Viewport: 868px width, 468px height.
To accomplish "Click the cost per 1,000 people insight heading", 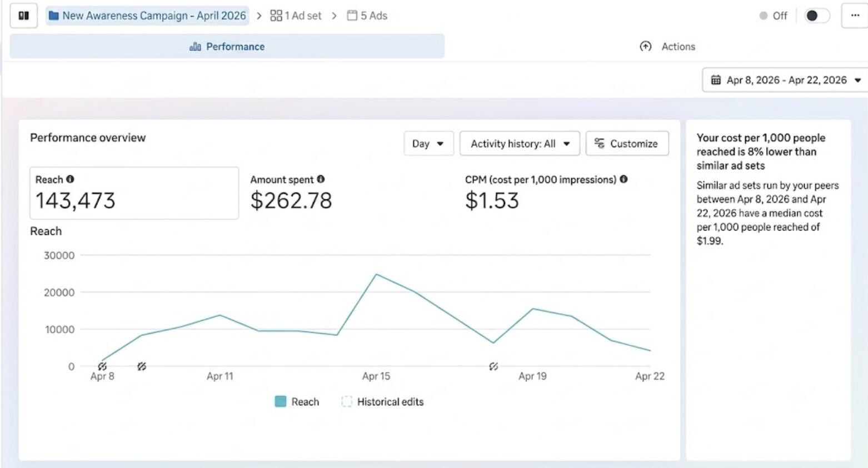I will [761, 152].
